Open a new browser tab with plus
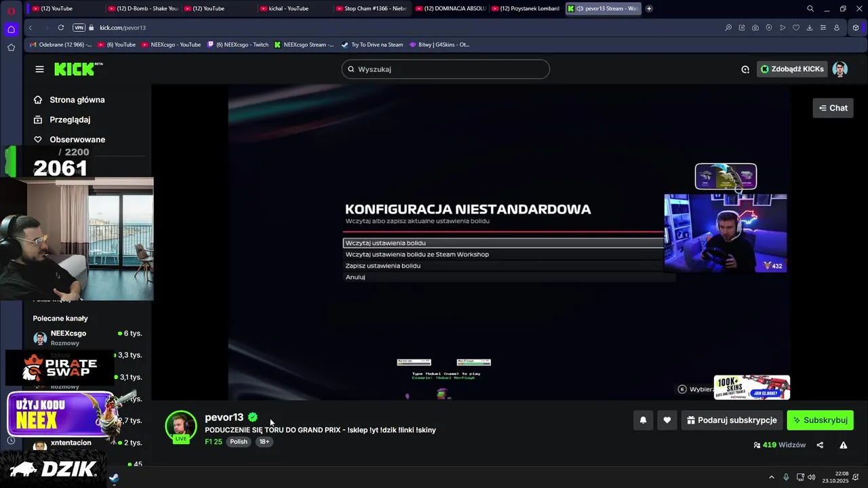Viewport: 868px width, 488px height. coord(649,9)
